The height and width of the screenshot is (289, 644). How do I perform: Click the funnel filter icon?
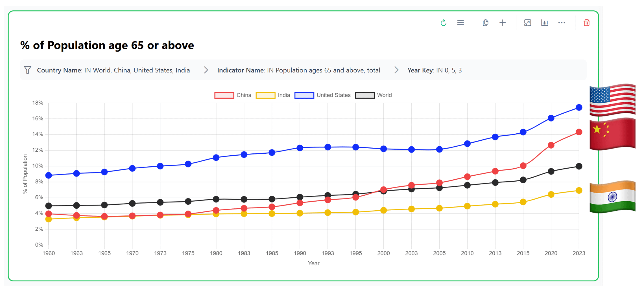[27, 70]
